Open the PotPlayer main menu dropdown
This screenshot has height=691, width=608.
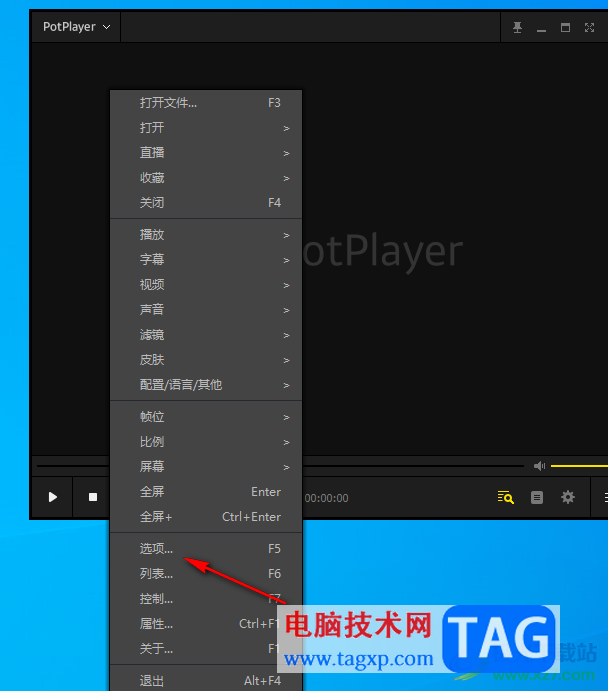tap(76, 27)
